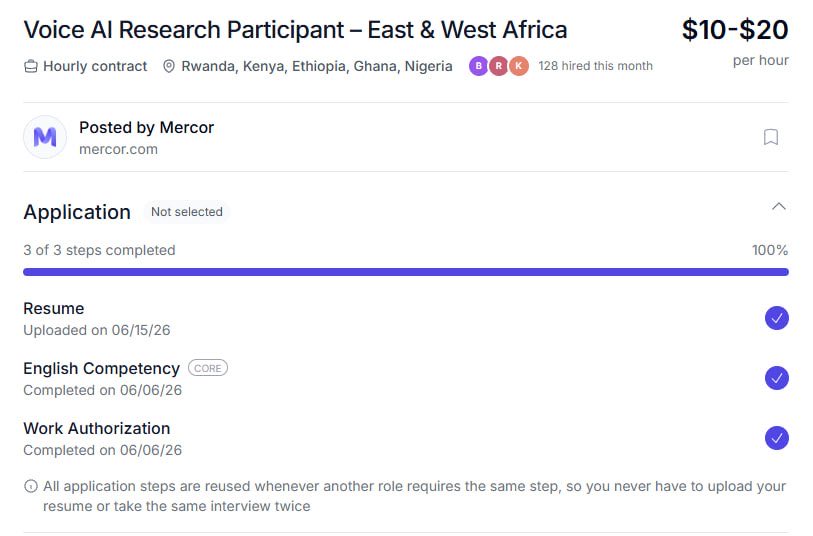
Task: Click the info icon beside reuse note
Action: pyautogui.click(x=31, y=486)
